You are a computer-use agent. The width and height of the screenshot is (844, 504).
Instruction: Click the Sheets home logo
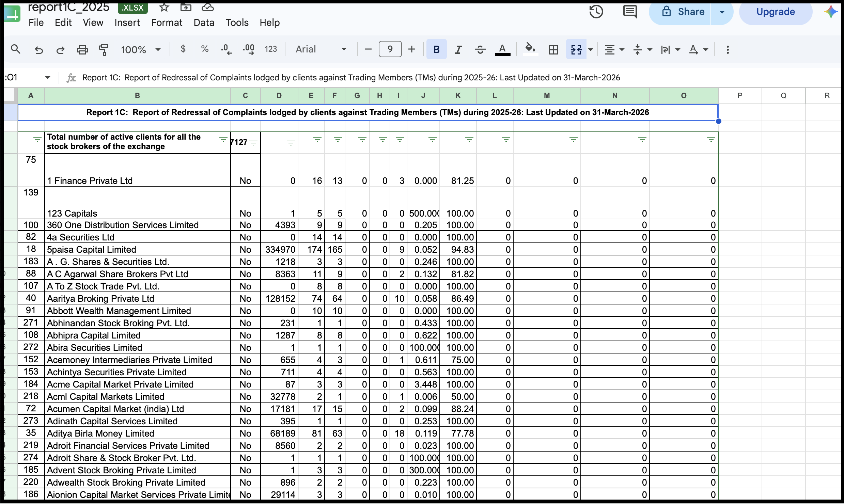[x=12, y=14]
